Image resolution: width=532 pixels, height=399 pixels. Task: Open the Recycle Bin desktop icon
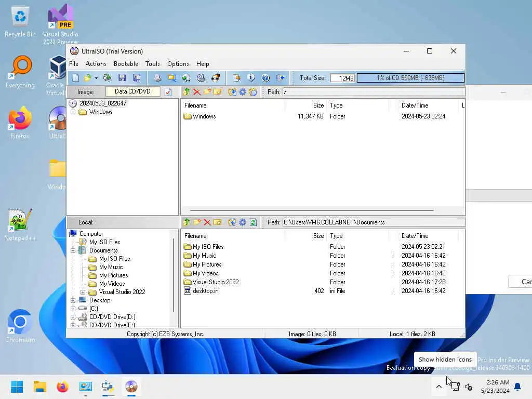[x=20, y=22]
